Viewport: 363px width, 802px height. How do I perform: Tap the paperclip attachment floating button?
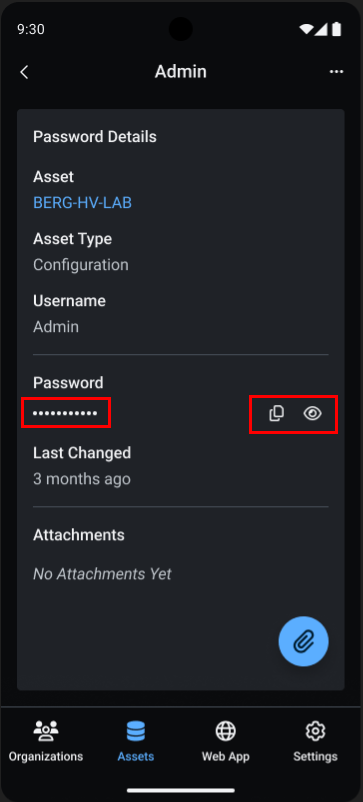304,641
